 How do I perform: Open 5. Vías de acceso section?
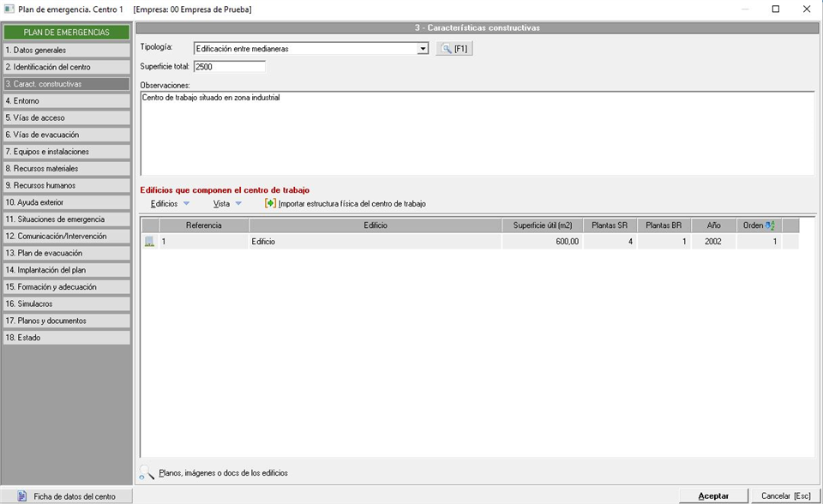click(x=67, y=117)
